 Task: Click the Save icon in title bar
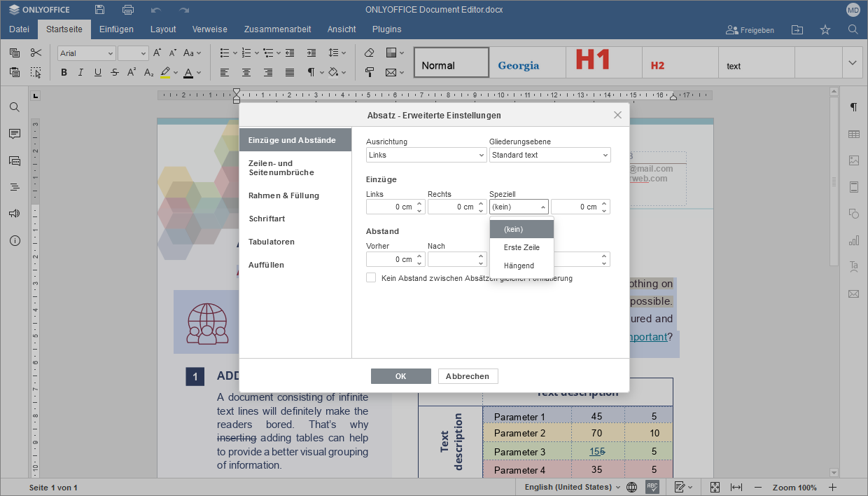pos(100,10)
